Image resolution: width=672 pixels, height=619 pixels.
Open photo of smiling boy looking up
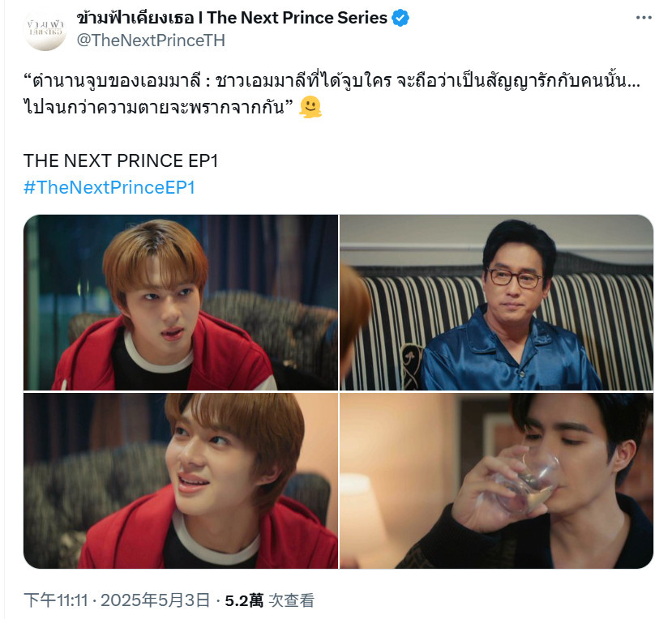click(181, 481)
